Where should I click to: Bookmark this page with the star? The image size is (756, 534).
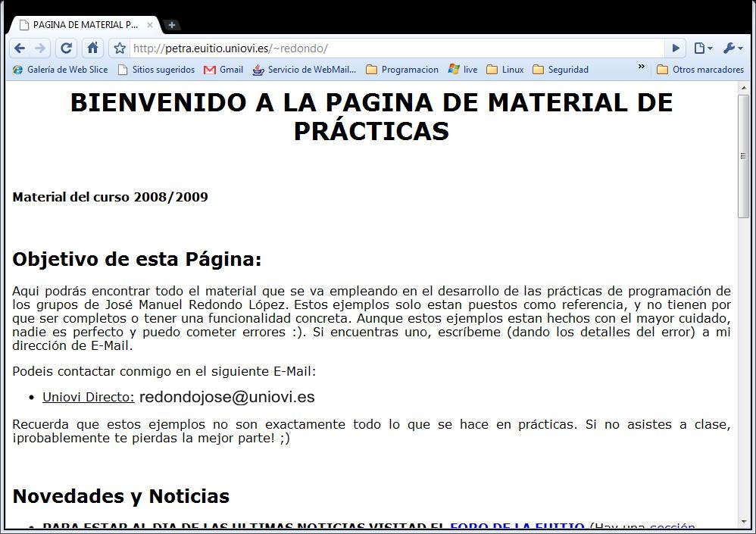tap(120, 48)
